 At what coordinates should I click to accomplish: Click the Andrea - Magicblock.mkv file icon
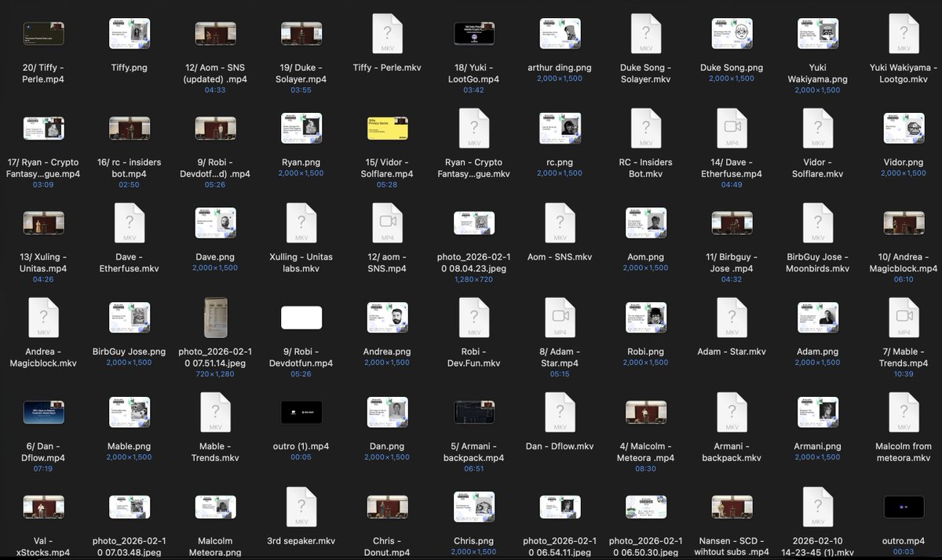tap(43, 318)
